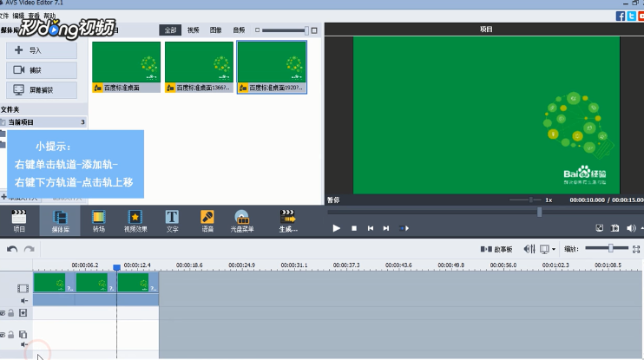Switch to 故事板 storyboard view

496,249
